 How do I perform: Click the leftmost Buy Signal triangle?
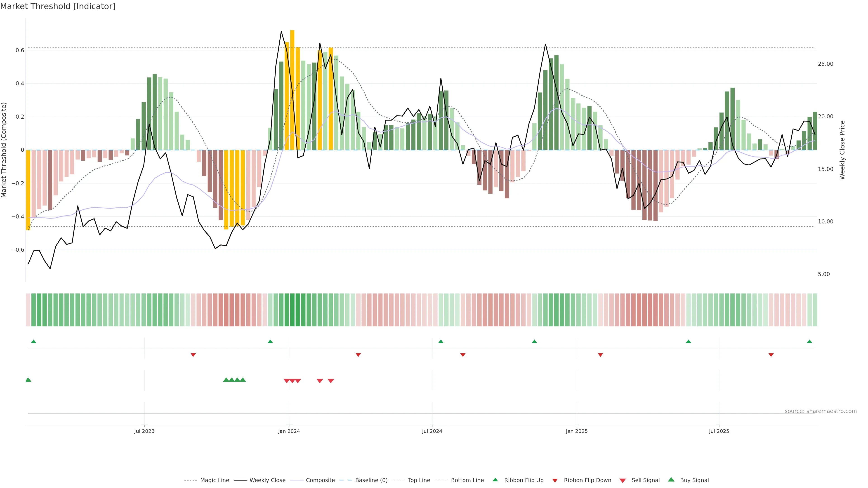tap(28, 380)
